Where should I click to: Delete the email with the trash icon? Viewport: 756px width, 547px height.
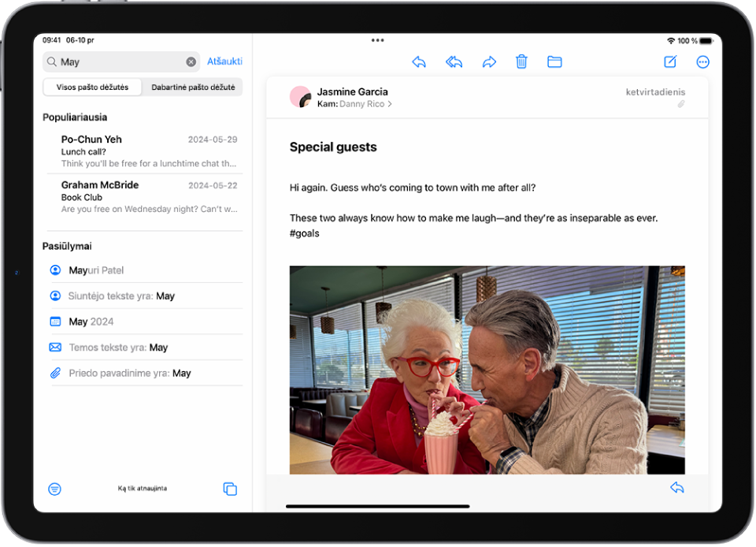point(521,61)
